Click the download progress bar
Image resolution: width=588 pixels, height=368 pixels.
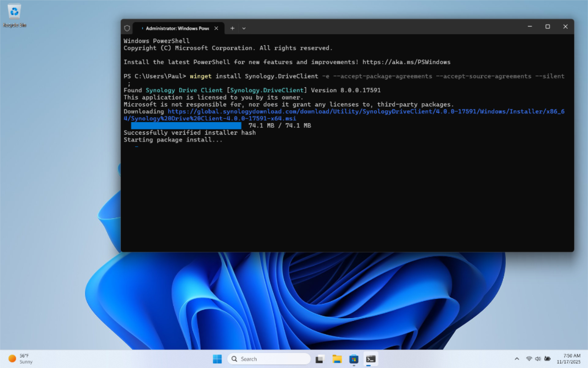pos(186,125)
